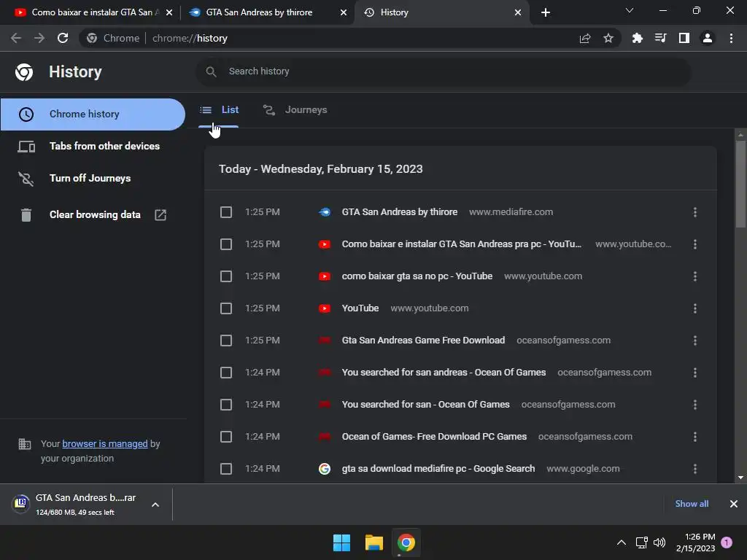The width and height of the screenshot is (747, 560).
Task: Check the box for 'You searched for san - Ocean' entry
Action: pos(226,405)
